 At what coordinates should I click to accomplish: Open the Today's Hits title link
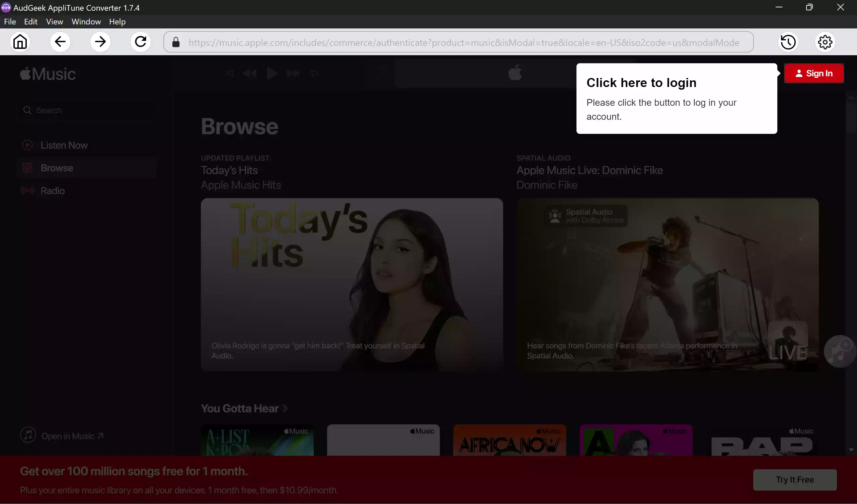[x=229, y=170]
